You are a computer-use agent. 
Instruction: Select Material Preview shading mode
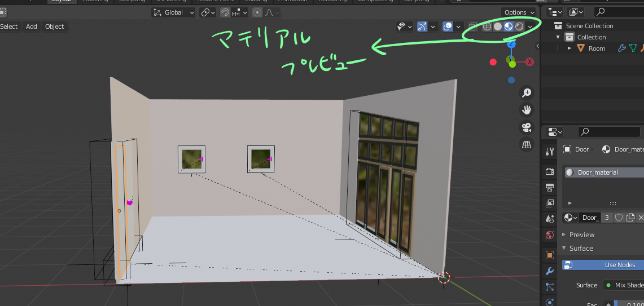509,26
